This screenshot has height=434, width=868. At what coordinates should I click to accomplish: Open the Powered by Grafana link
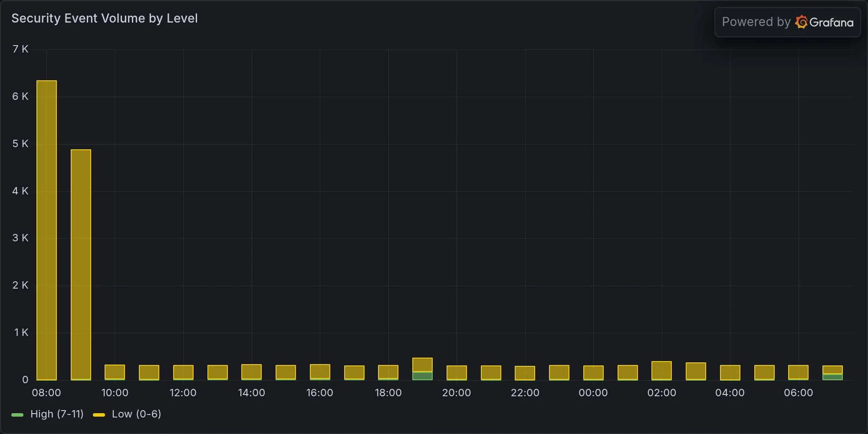pos(787,22)
